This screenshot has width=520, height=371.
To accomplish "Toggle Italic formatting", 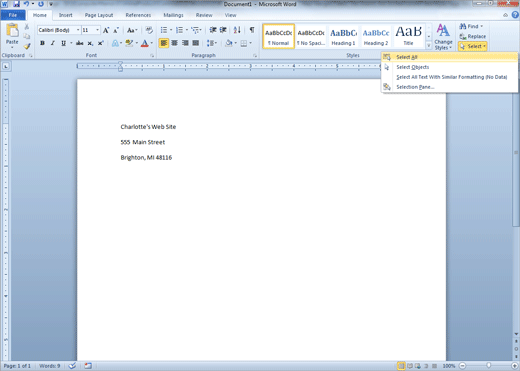I will (52, 43).
